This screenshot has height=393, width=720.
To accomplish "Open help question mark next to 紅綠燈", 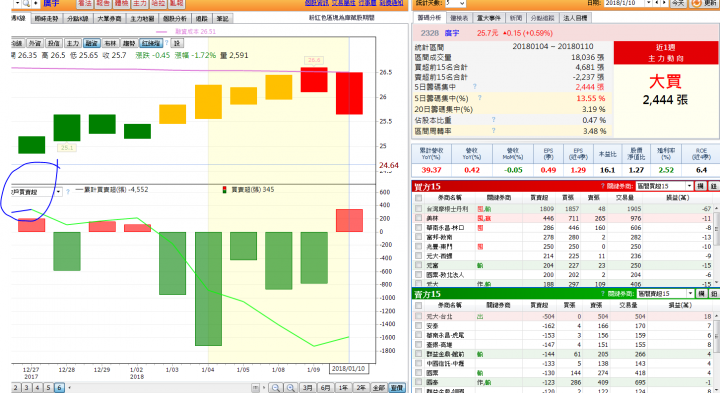I will [167, 43].
